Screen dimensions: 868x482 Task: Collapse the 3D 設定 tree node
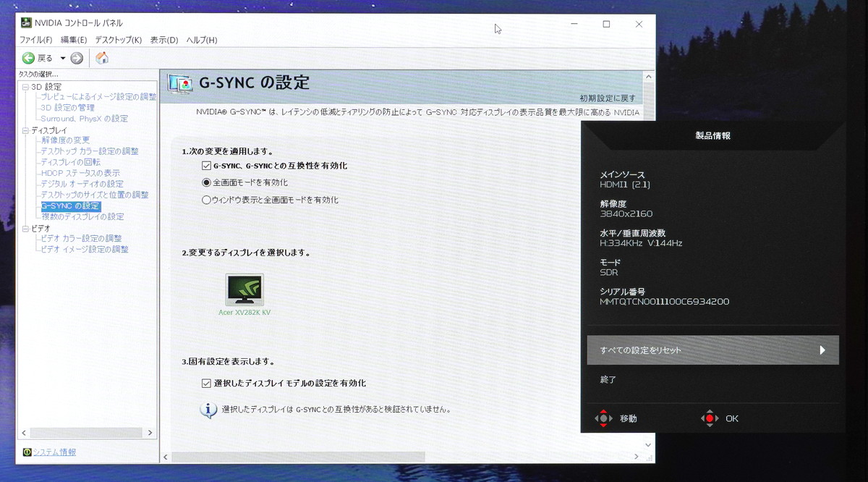click(x=25, y=87)
